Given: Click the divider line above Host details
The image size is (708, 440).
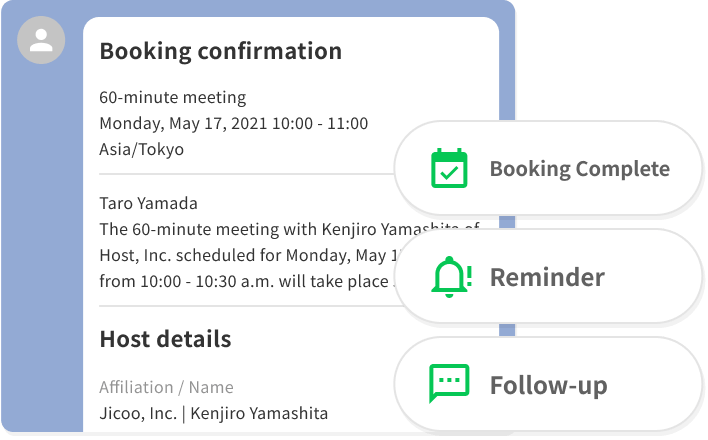Looking at the screenshot, I should point(245,306).
